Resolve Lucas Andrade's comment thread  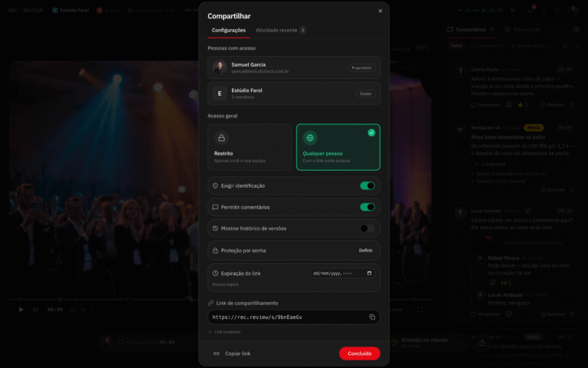[553, 314]
